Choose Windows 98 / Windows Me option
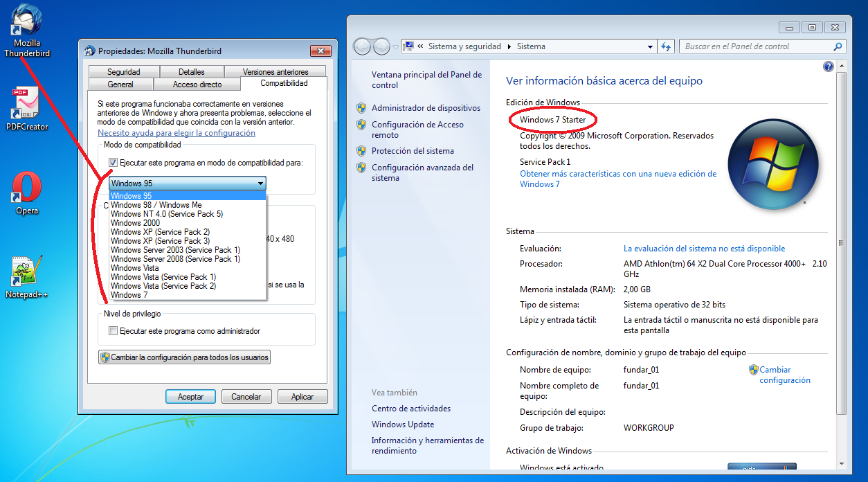This screenshot has height=482, width=868. [188, 205]
